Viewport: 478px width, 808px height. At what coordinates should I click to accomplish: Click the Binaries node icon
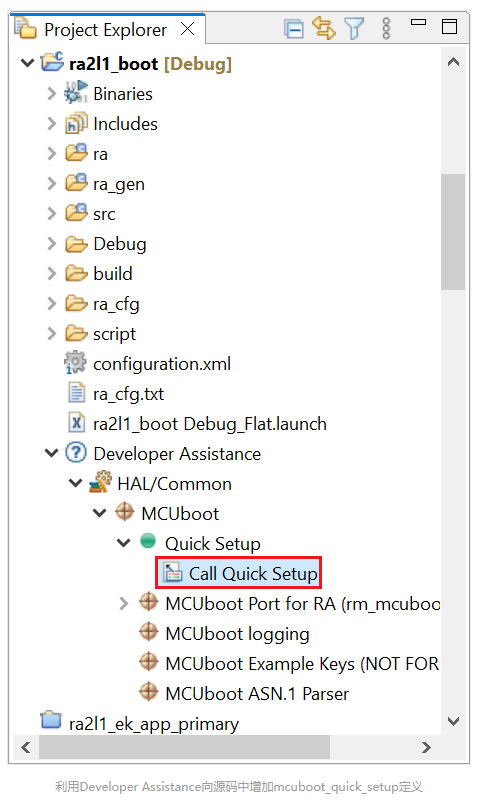[x=76, y=93]
